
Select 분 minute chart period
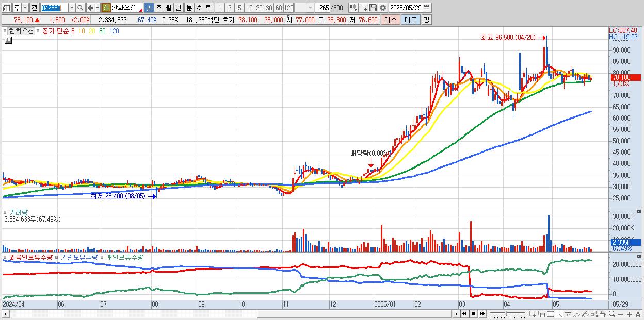189,8
